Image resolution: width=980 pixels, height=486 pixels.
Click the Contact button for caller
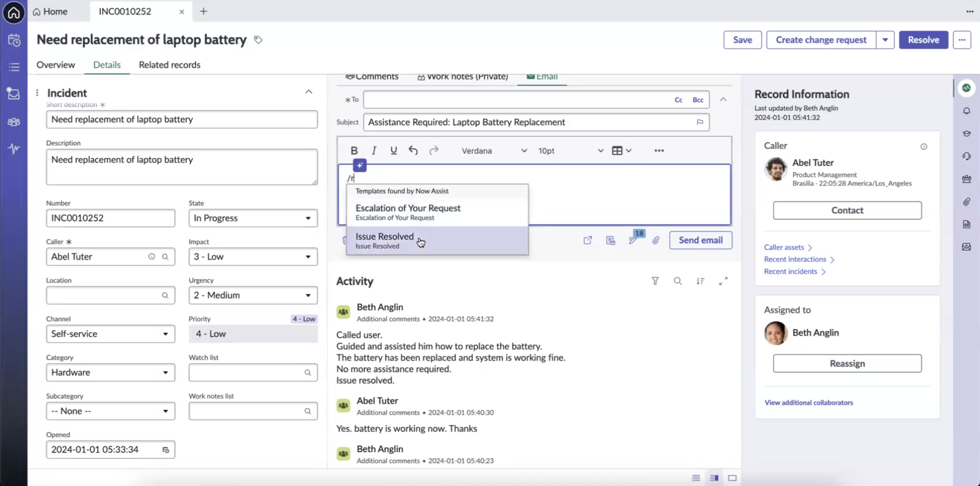click(847, 210)
